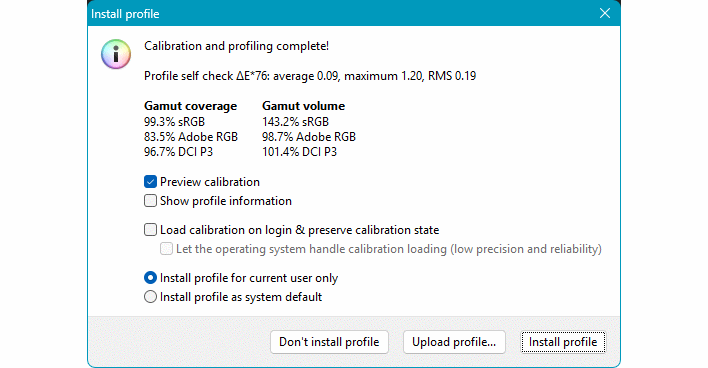The width and height of the screenshot is (708, 368).
Task: Click the 99.3% sRGB coverage value
Action: point(174,122)
